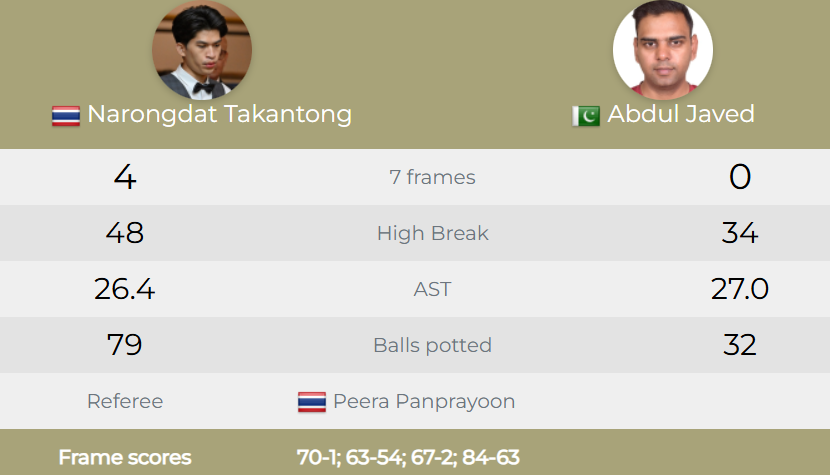The height and width of the screenshot is (475, 830).
Task: Click Narongdat Takantong's profile photo
Action: 202,50
